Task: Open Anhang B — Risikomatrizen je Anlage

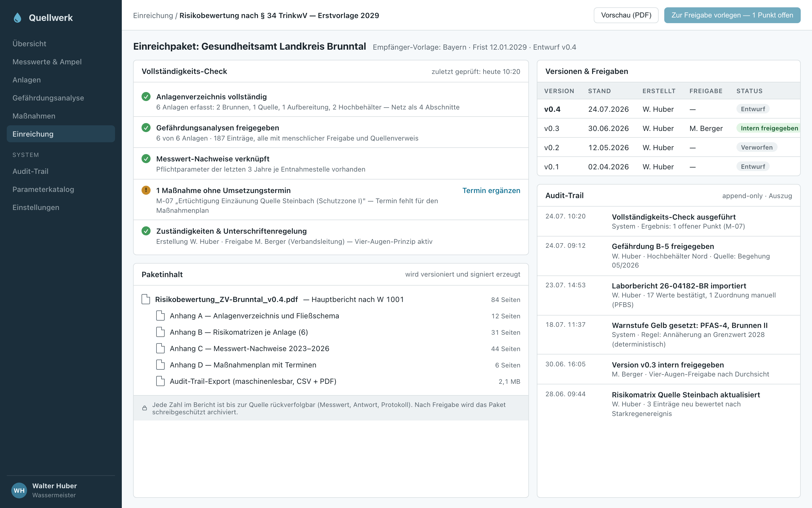Action: pyautogui.click(x=239, y=332)
